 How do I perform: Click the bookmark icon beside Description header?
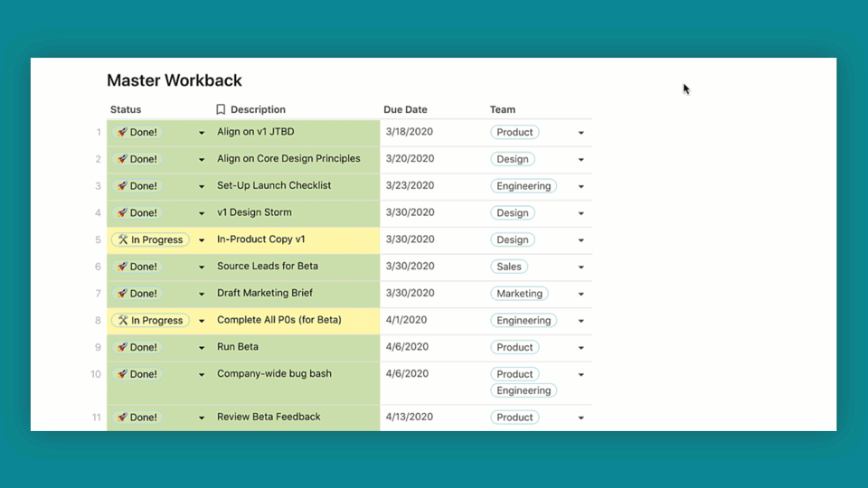click(x=221, y=109)
